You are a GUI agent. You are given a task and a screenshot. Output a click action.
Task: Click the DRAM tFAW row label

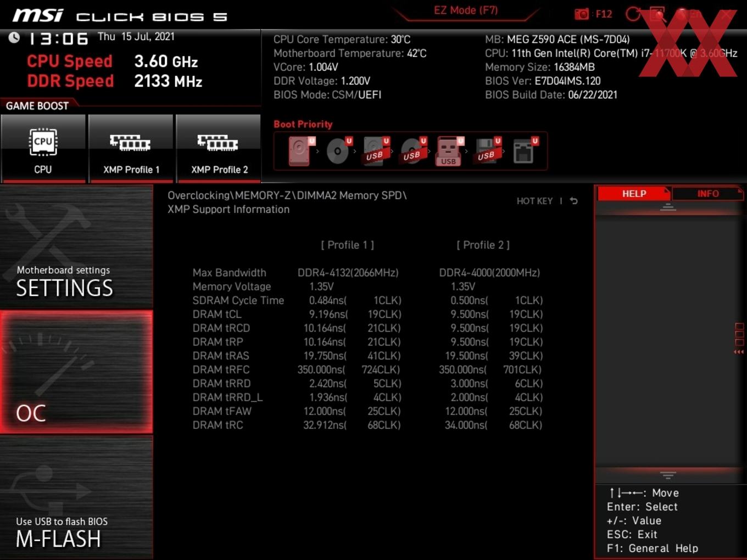pos(222,411)
